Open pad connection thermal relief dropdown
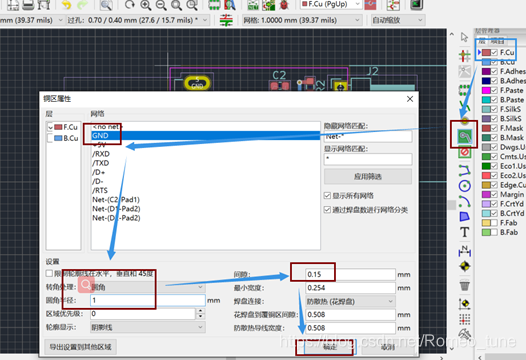The width and height of the screenshot is (526, 360). tap(350, 301)
